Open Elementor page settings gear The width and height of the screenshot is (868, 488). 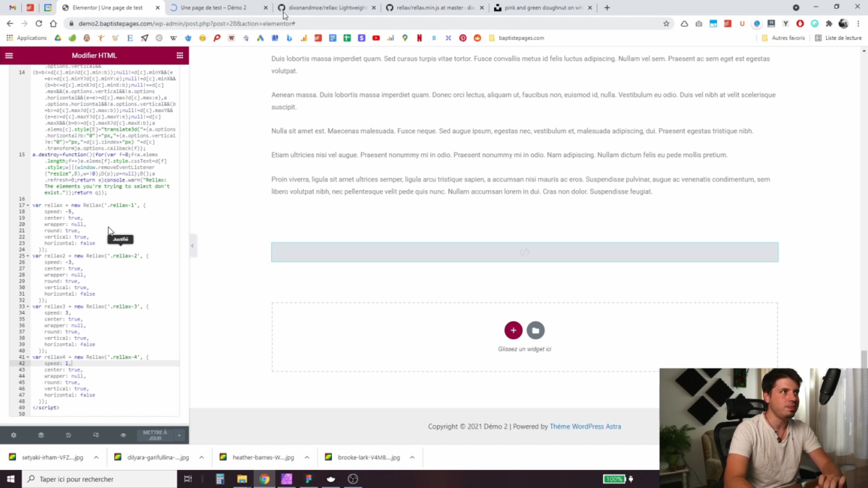13,435
